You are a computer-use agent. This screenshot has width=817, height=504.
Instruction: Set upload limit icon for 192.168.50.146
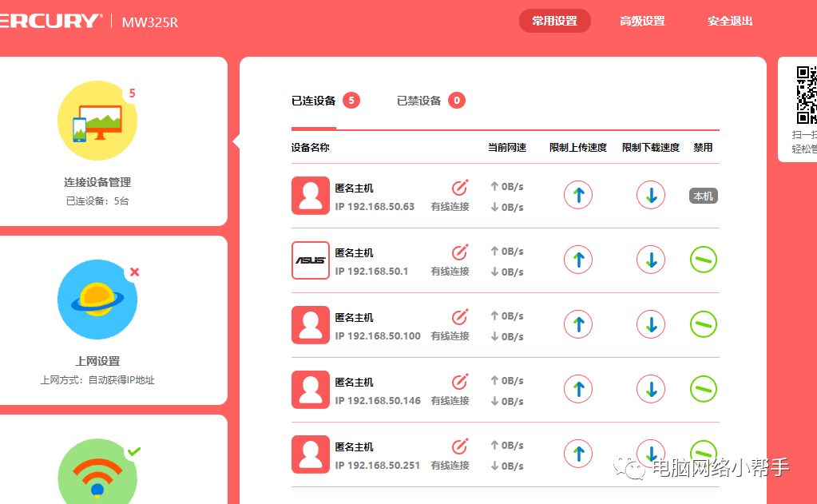577,389
